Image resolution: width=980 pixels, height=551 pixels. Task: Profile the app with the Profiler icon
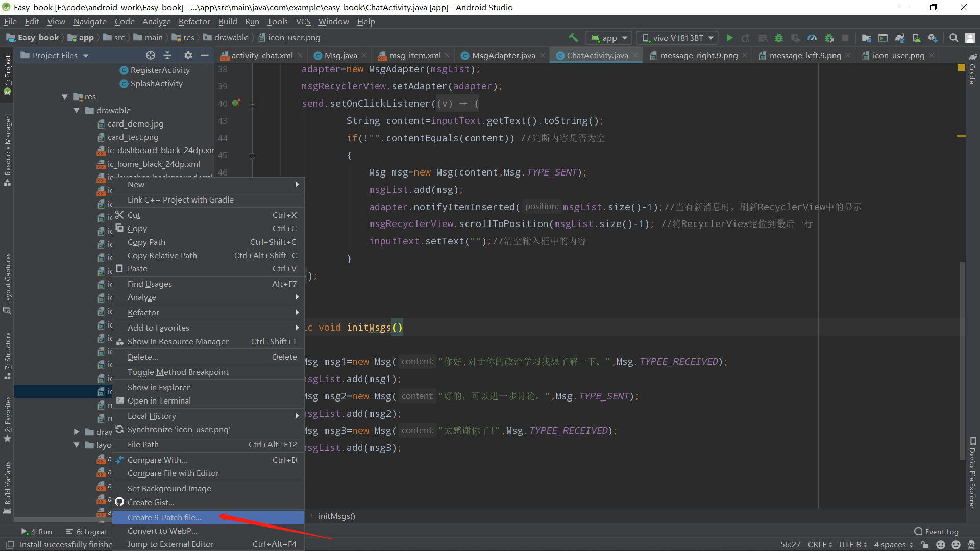pyautogui.click(x=813, y=37)
